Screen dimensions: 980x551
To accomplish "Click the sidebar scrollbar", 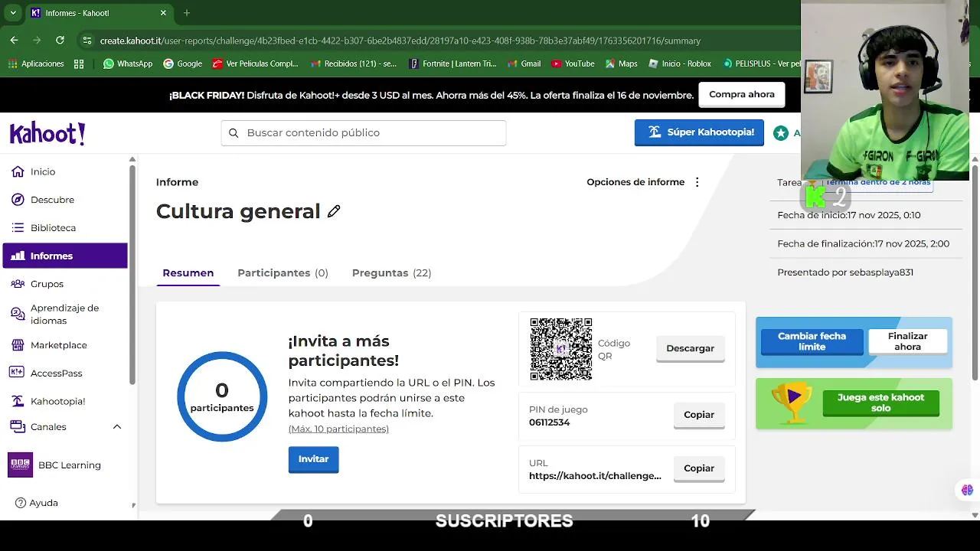I will point(132,275).
